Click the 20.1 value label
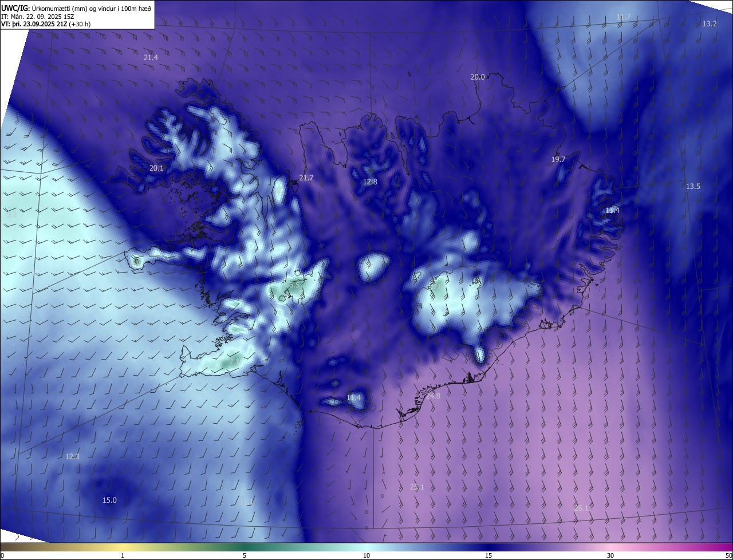 156,168
